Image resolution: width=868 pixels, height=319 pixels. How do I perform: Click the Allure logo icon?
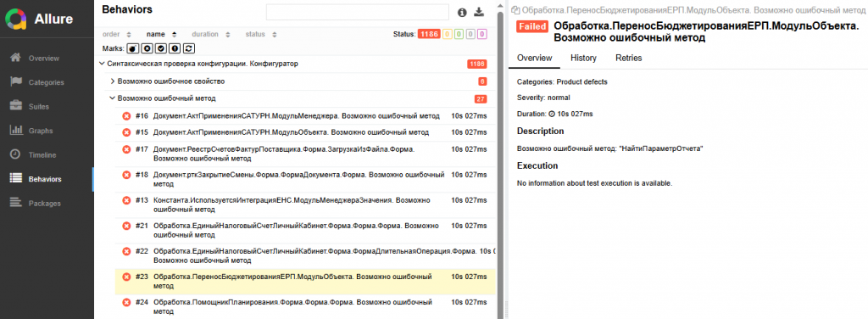(x=16, y=19)
